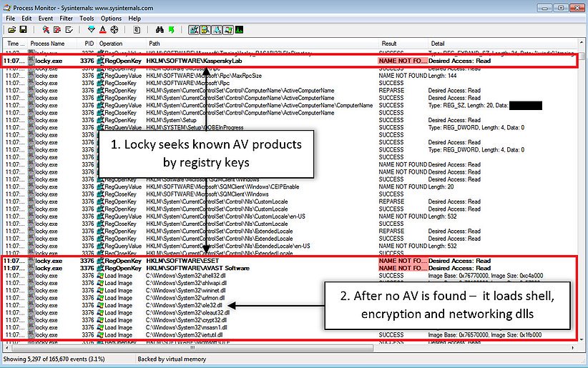Screen dimensions: 588x368
Task: Select the HKLM\System\Setup path cell
Action: pyautogui.click(x=172, y=120)
